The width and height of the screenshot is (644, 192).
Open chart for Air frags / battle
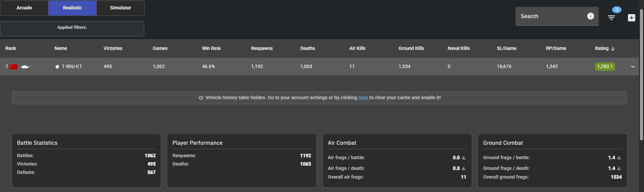click(464, 158)
